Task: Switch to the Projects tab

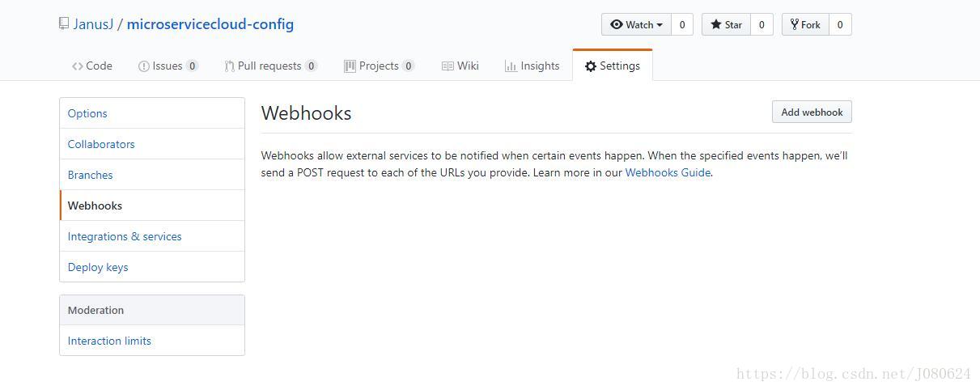Action: pos(380,66)
